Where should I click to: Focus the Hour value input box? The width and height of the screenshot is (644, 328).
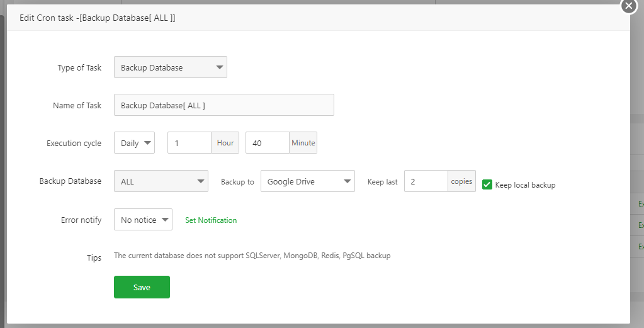pos(189,143)
